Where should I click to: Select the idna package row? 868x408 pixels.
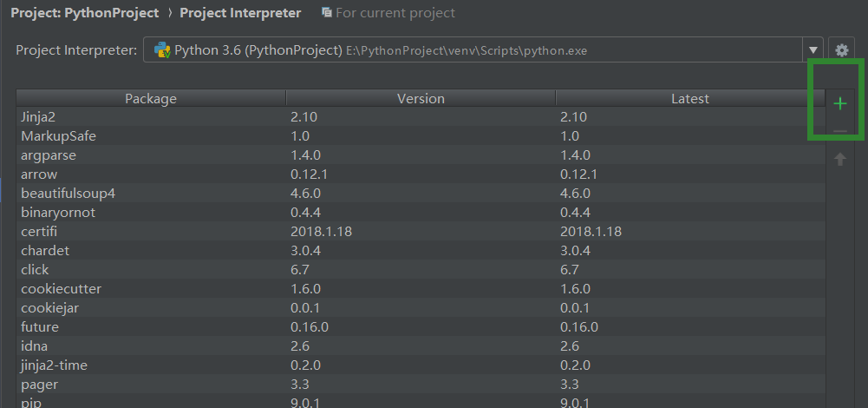[x=421, y=346]
